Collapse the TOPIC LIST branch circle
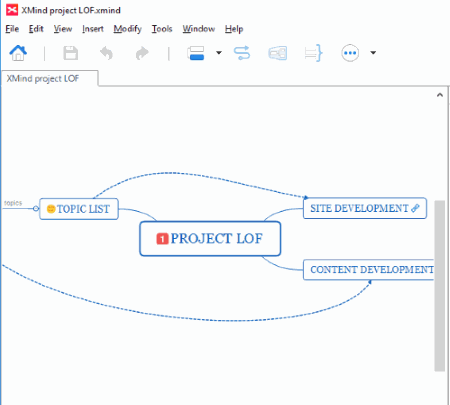The height and width of the screenshot is (405, 450). click(36, 209)
